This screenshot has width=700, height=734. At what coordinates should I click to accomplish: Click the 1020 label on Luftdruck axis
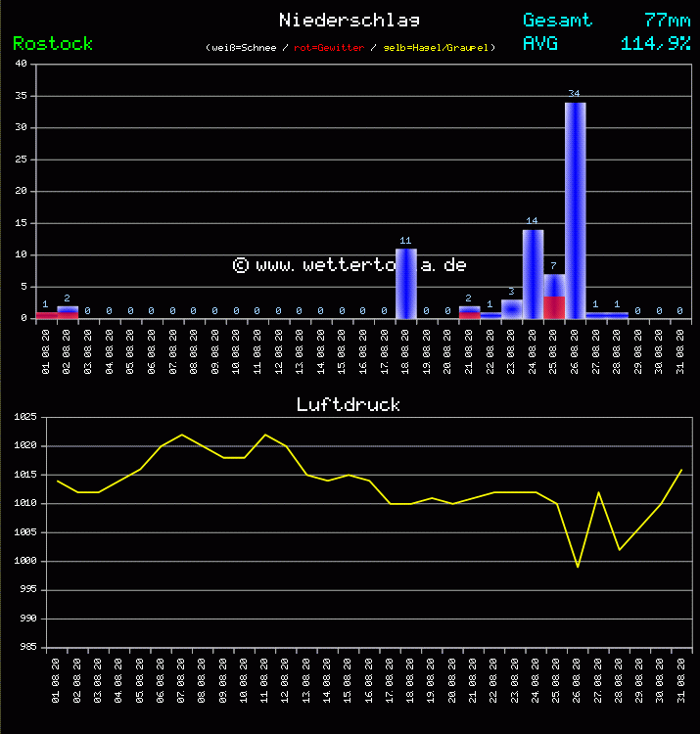(24, 445)
